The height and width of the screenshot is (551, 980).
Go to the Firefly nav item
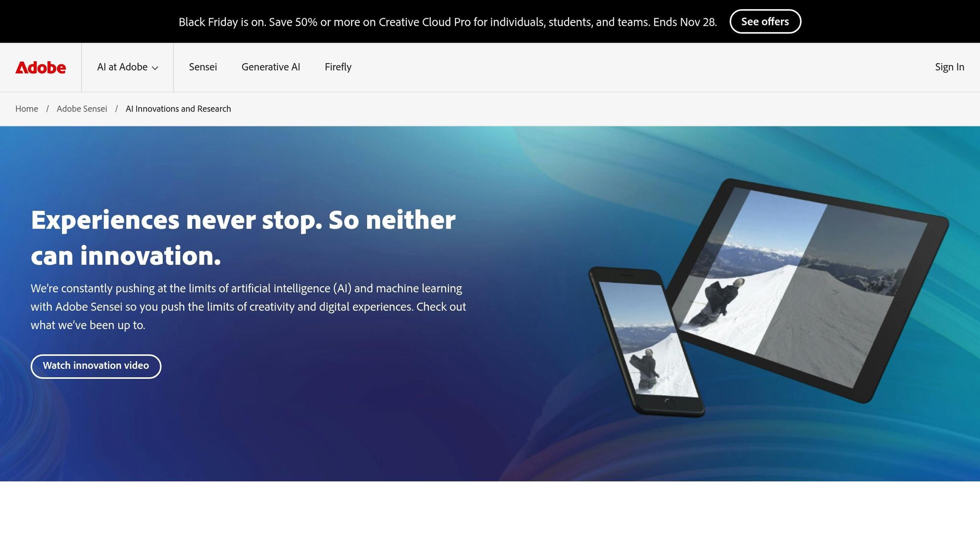coord(338,67)
